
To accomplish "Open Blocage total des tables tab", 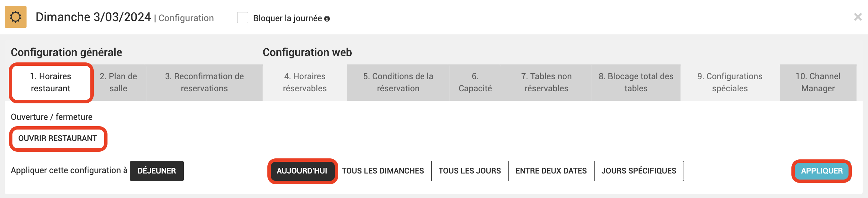I will [636, 83].
